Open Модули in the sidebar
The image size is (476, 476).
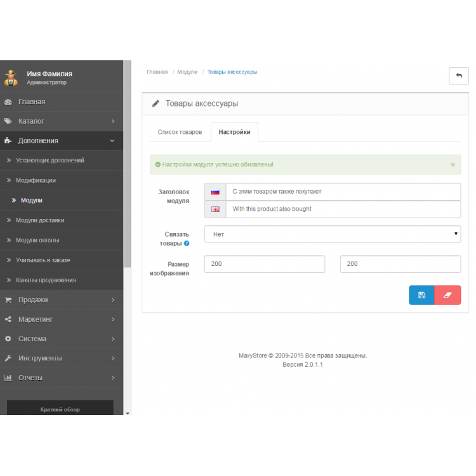click(x=62, y=201)
